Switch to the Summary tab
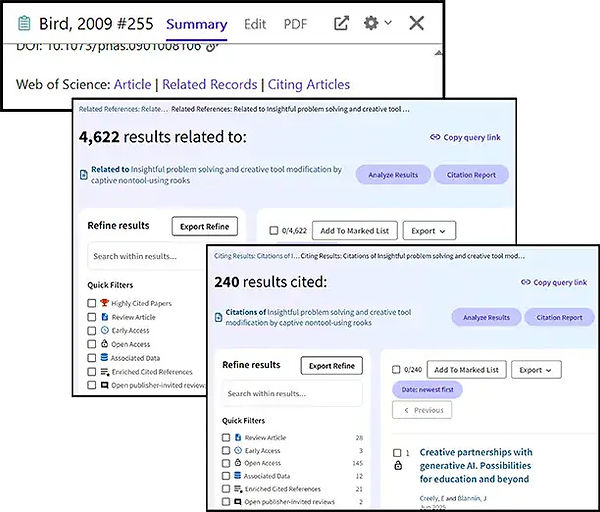This screenshot has width=600, height=512. 197,24
